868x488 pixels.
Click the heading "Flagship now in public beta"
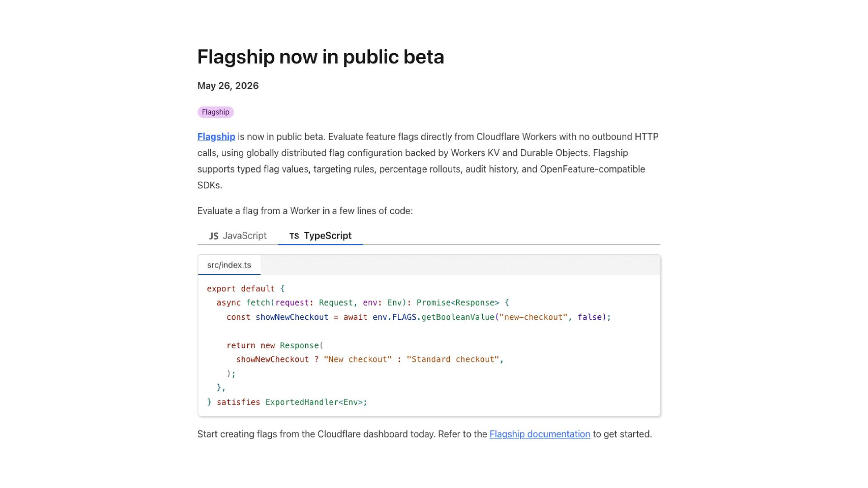[x=321, y=57]
